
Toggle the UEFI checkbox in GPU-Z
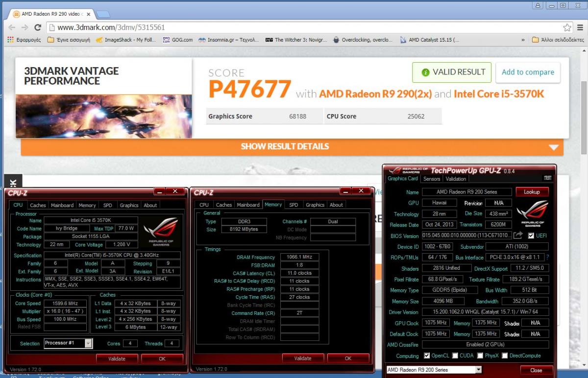pos(531,236)
